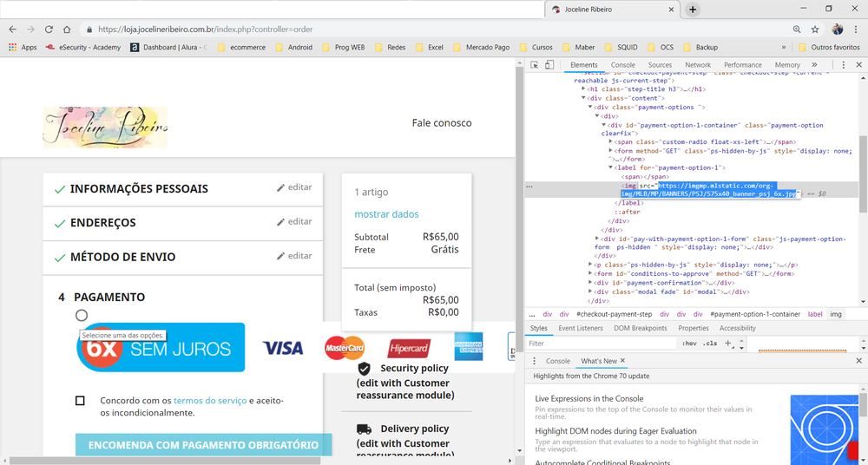Open the DevTools customize three-dot menu
This screenshot has width=868, height=465.
coord(844,65)
